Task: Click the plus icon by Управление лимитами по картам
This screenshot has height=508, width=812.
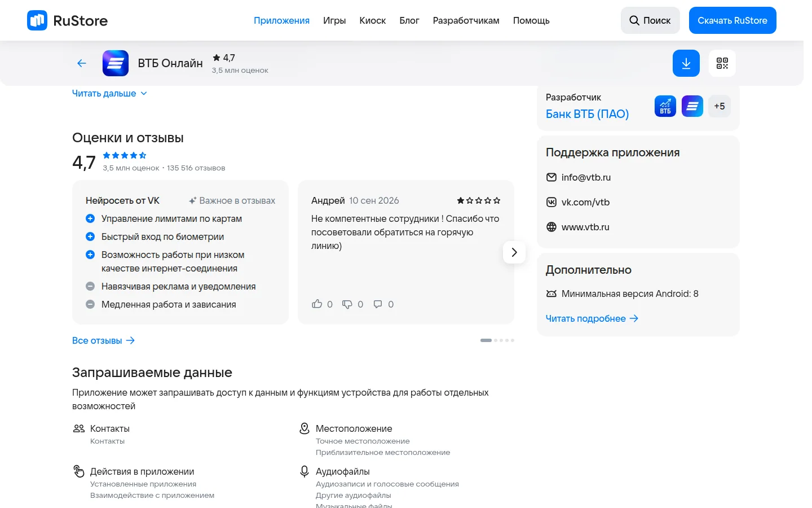Action: coord(90,218)
